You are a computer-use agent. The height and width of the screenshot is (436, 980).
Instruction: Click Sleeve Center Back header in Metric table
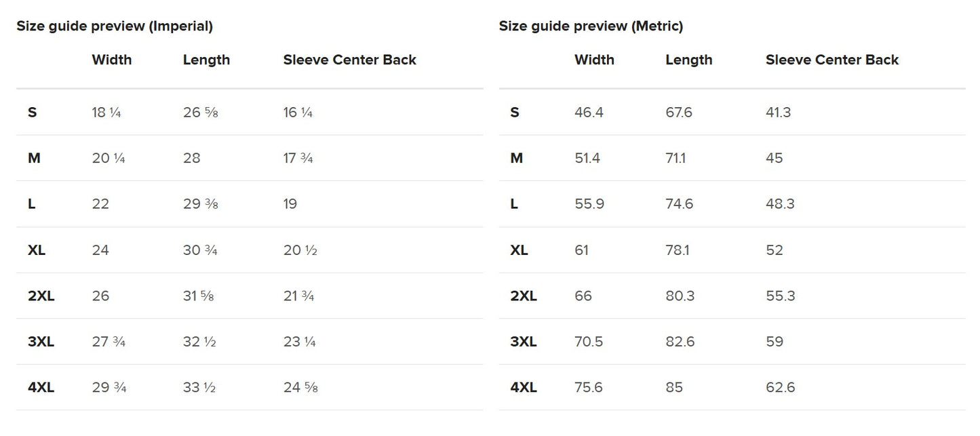[831, 60]
